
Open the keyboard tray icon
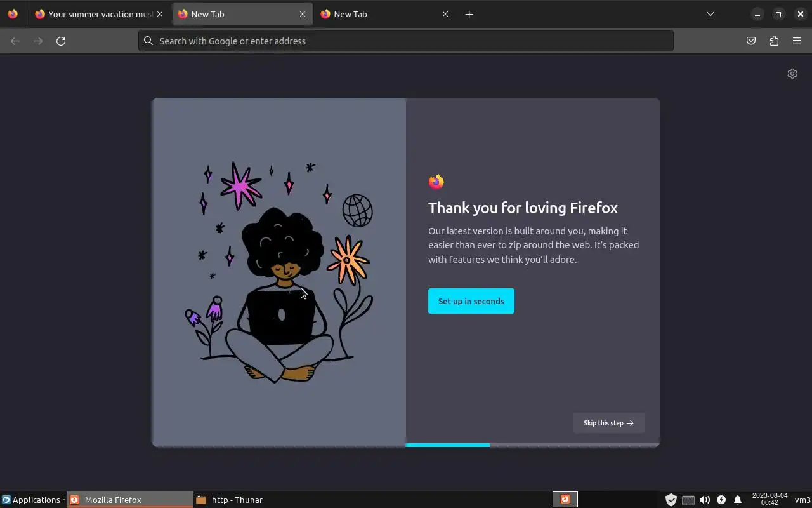tap(688, 500)
